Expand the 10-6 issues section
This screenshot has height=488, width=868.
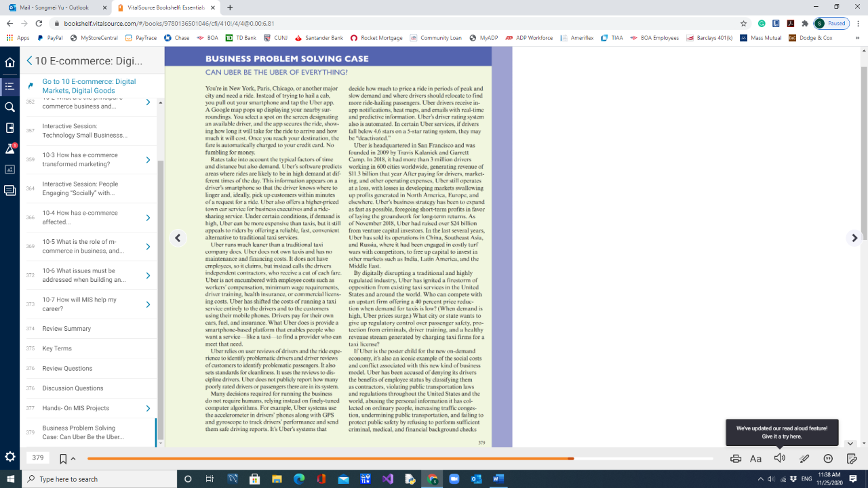coord(148,276)
